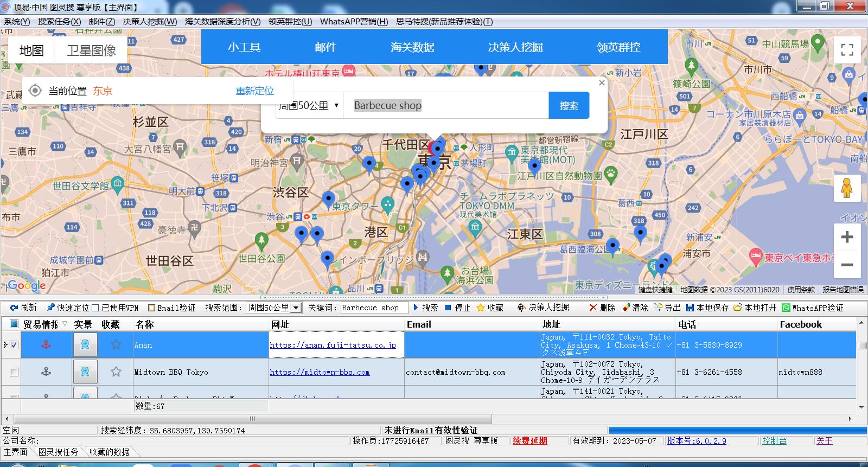Star the Midtown BBQ Tokyo row

point(116,372)
